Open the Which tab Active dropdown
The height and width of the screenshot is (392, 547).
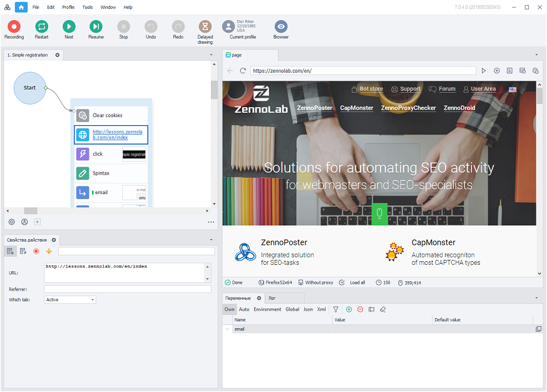click(x=69, y=299)
